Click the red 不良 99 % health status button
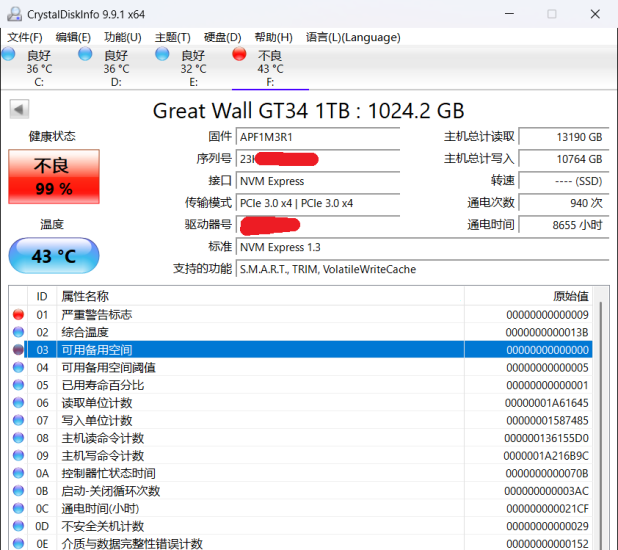Screen dimensions: 618x550 54,177
